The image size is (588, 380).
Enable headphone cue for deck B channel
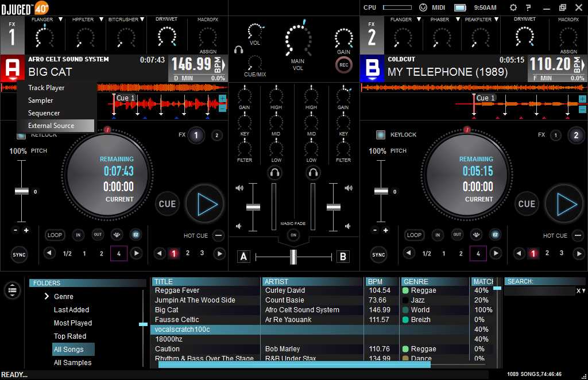tap(313, 173)
